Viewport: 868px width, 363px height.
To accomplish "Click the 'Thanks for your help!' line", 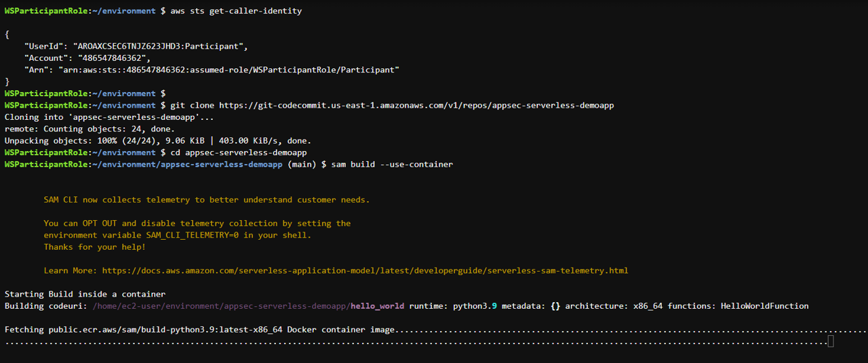I will pyautogui.click(x=95, y=247).
